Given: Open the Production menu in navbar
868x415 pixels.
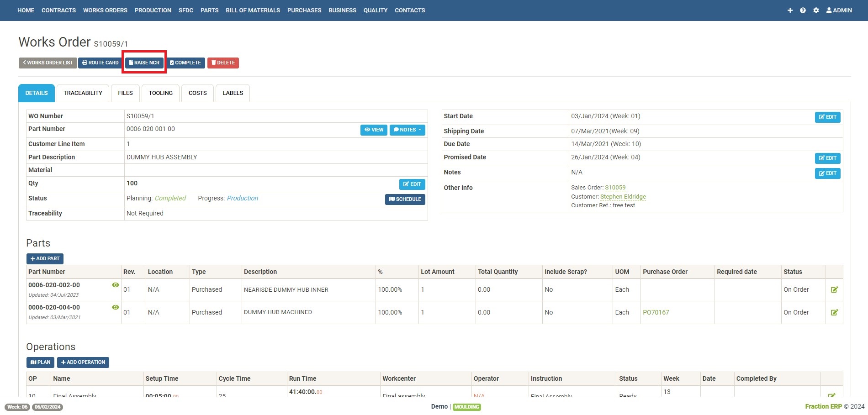Looking at the screenshot, I should click(x=153, y=11).
